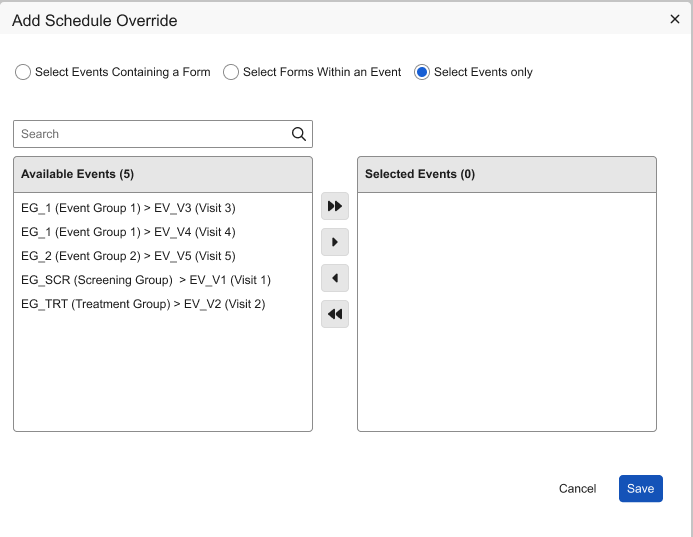Click inside the empty Selected Events list
This screenshot has height=537, width=693.
coord(506,310)
